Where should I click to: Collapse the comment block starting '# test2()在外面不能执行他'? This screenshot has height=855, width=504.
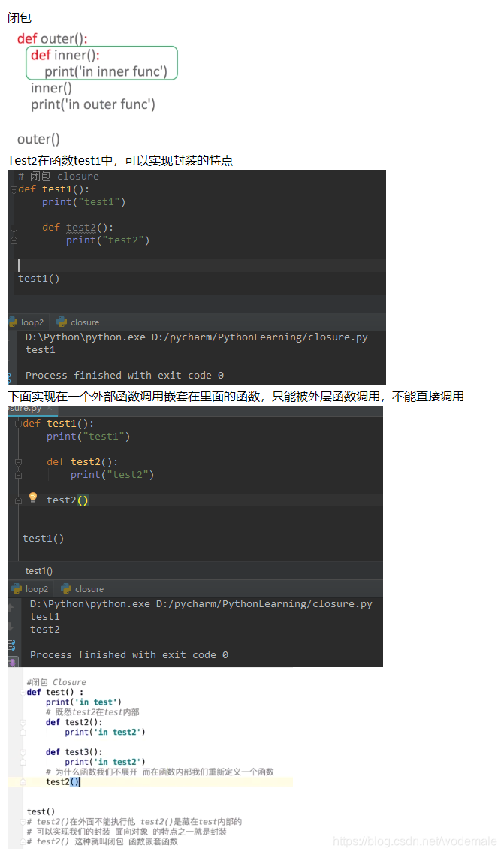[23, 822]
